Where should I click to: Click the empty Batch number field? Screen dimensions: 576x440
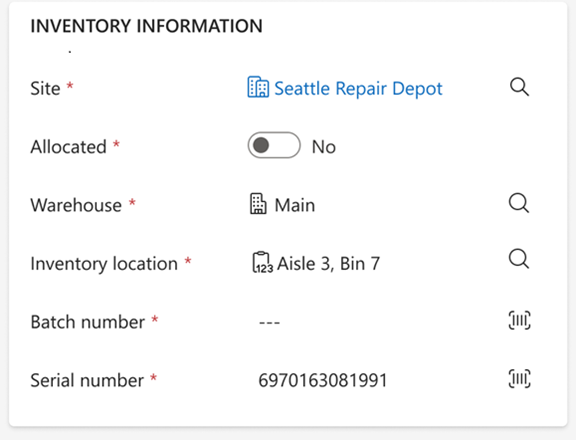(x=270, y=322)
